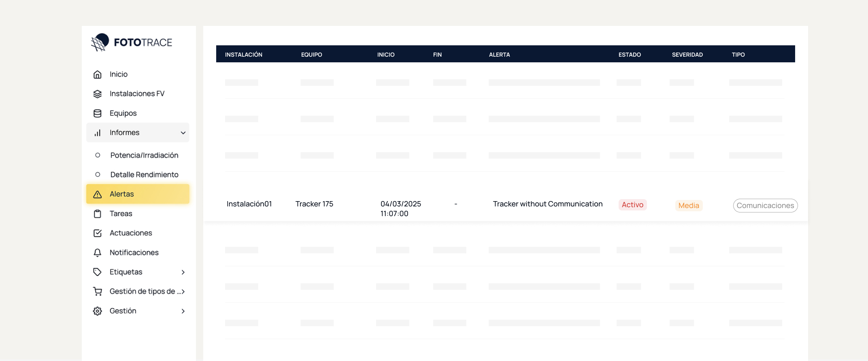The height and width of the screenshot is (361, 868).
Task: Click the Equipos database icon
Action: 98,113
